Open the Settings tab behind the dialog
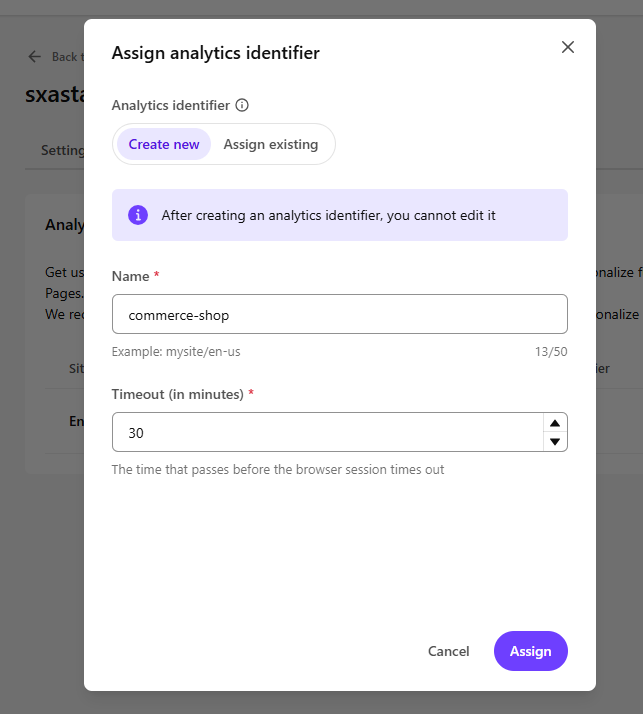Screen dimensions: 643x714 click(x=62, y=150)
